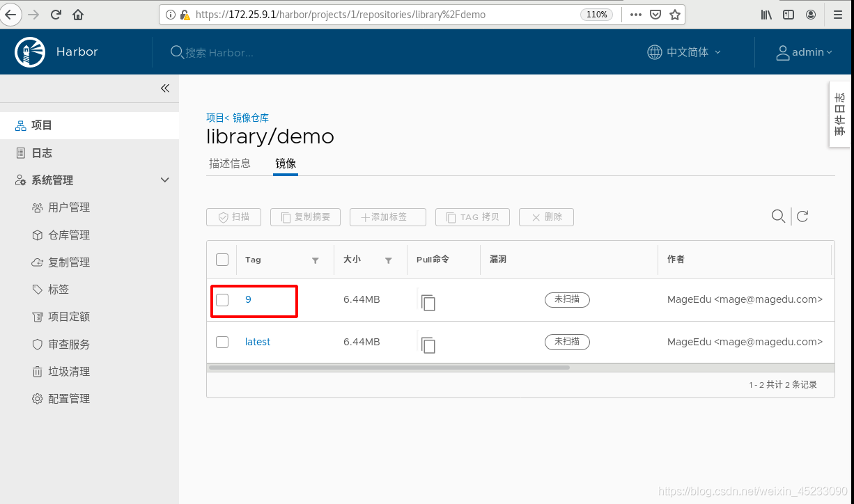This screenshot has width=854, height=504.
Task: Open 标签 in the sidebar
Action: point(59,290)
